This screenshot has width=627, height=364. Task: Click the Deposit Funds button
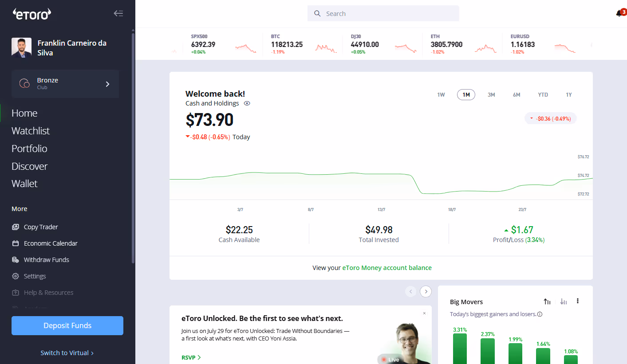[x=67, y=325]
